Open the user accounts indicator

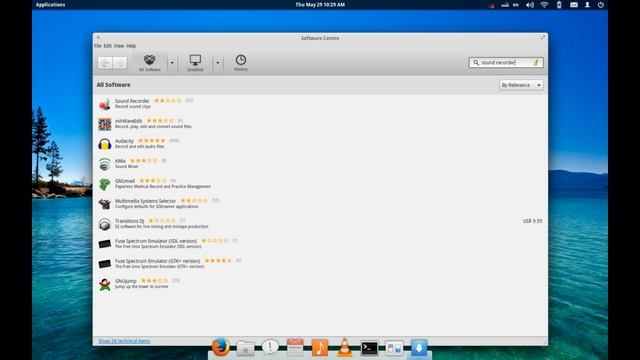[587, 5]
